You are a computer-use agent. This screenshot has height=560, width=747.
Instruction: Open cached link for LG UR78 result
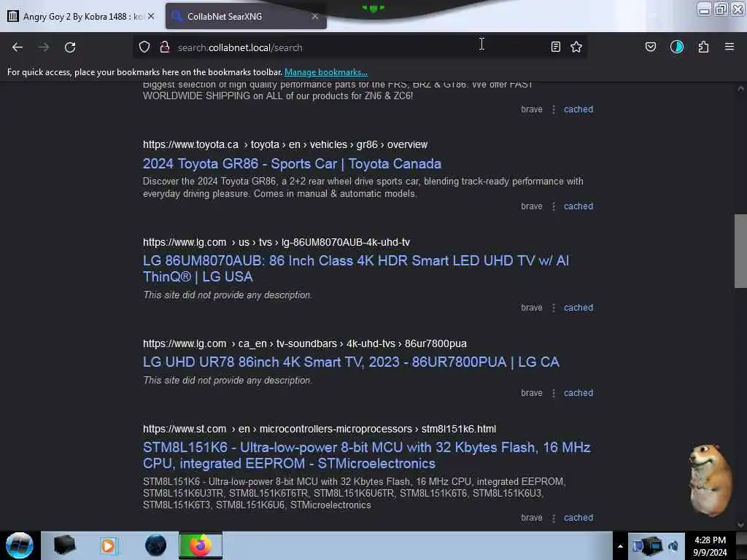(x=578, y=393)
